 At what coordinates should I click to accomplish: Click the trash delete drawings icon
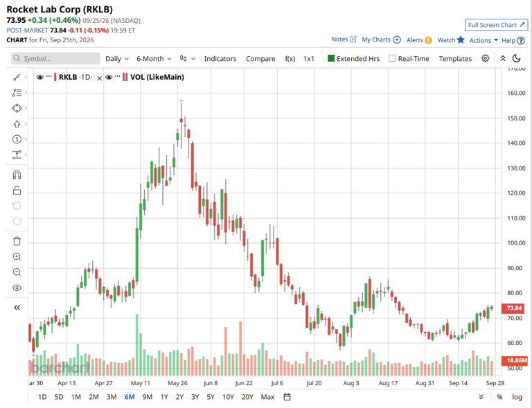17,241
